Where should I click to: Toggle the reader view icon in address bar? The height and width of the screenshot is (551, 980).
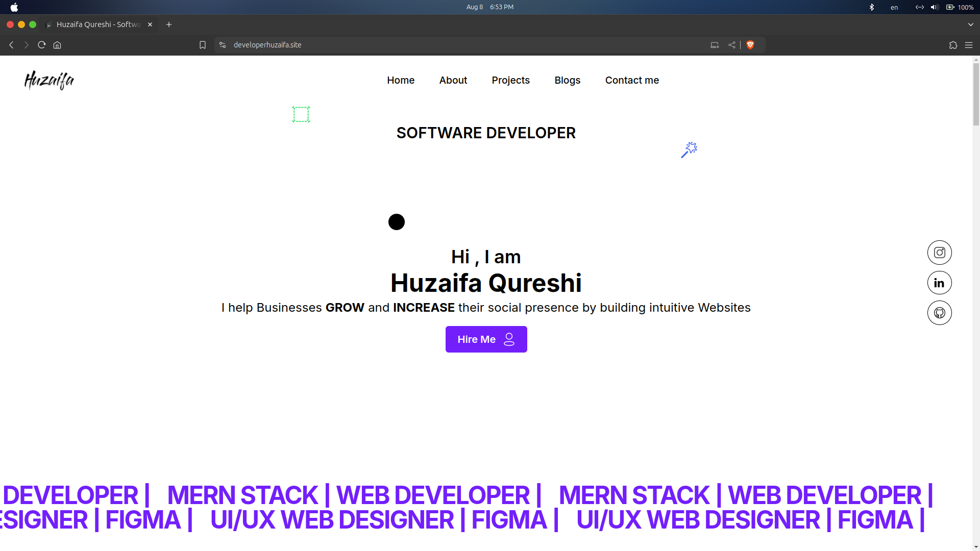(715, 44)
